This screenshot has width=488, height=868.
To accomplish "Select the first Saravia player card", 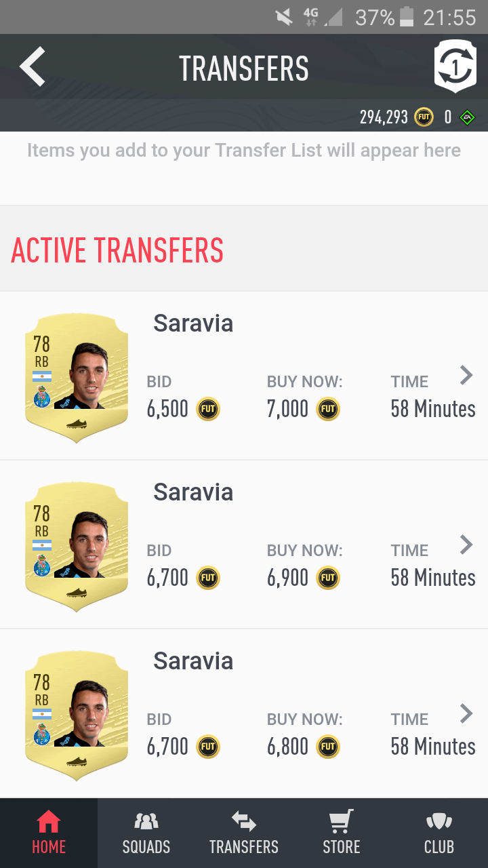I will tap(77, 378).
